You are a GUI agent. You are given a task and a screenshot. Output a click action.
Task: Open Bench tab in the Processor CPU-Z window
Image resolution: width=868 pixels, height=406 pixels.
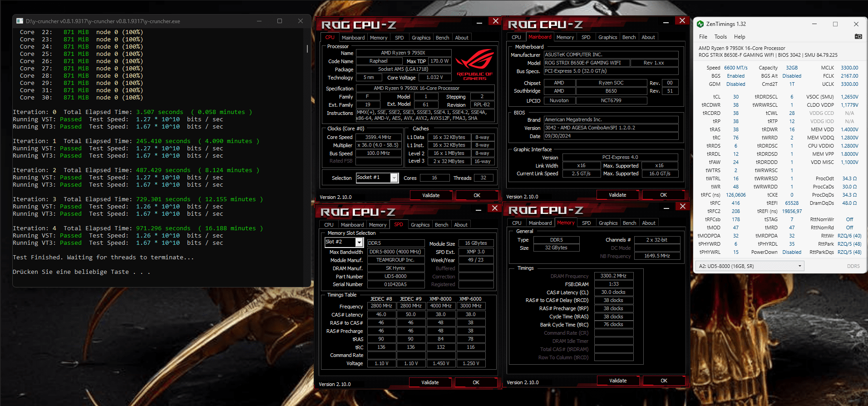(442, 38)
